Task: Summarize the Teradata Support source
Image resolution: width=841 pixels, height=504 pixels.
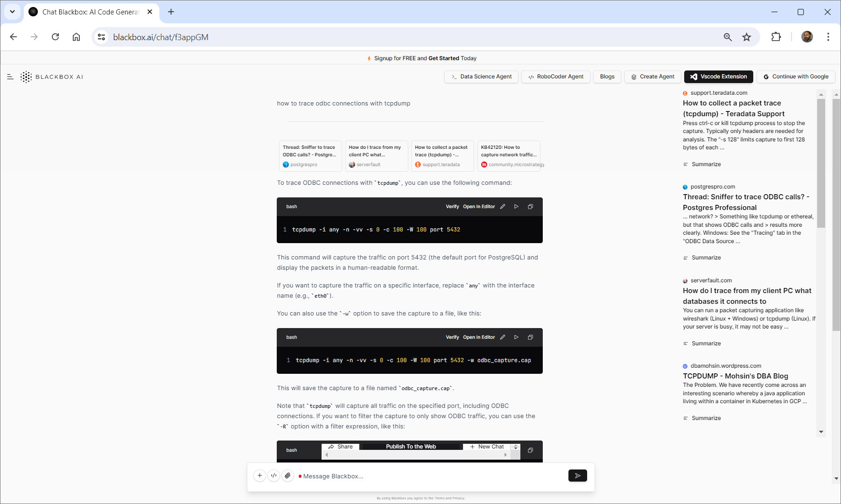Action: click(706, 164)
